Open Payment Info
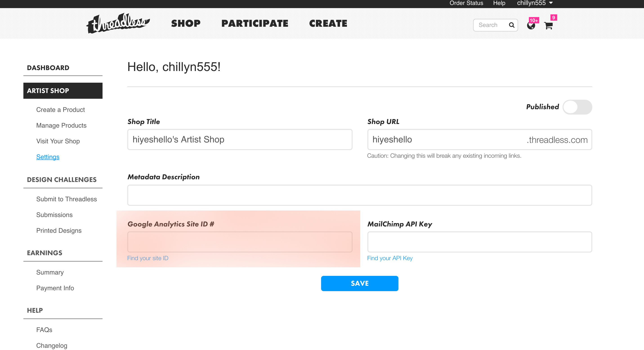 coord(55,288)
